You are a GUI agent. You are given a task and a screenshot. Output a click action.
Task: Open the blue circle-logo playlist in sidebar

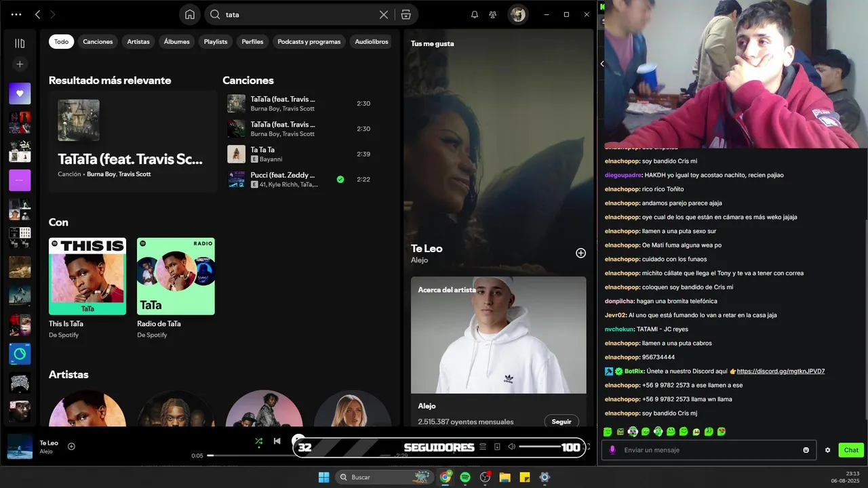pyautogui.click(x=20, y=354)
